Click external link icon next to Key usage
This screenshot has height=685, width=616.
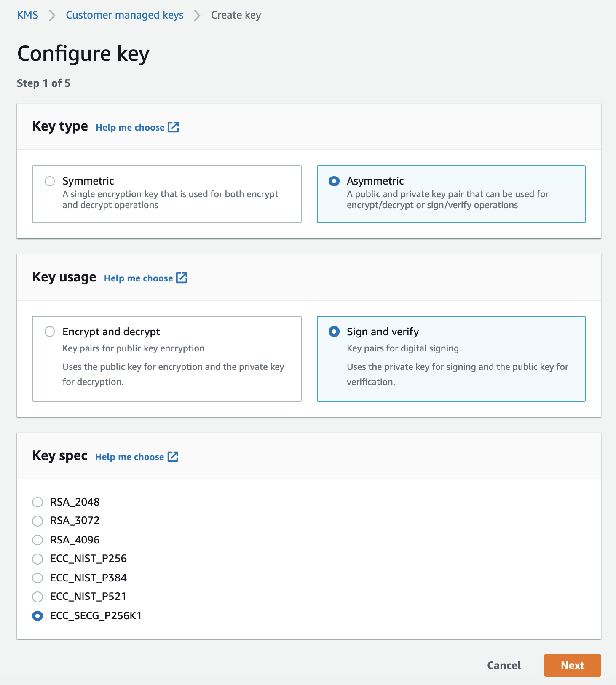pos(182,278)
